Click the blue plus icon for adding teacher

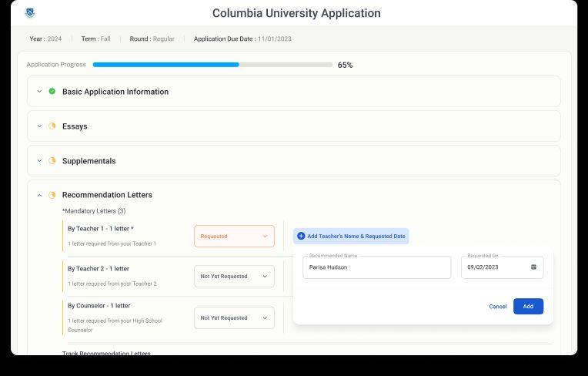coord(301,236)
